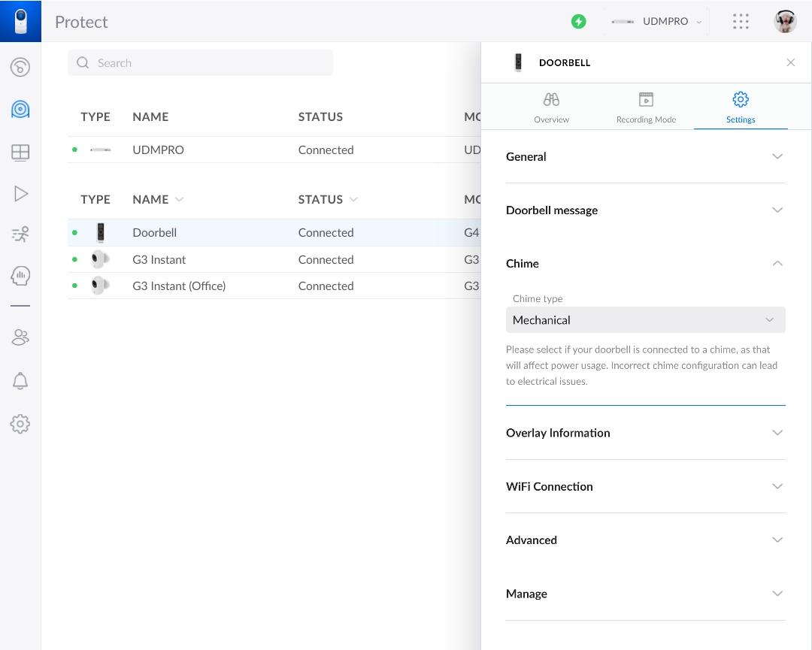Select the G3 Instant (Office) camera row
The image size is (812, 650).
pos(179,286)
